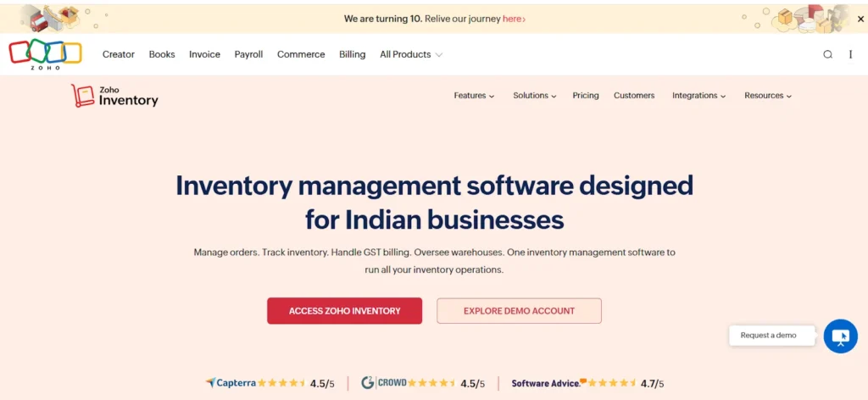Click the Explore Demo Account button
Screen dimensions: 868x400
coord(519,311)
